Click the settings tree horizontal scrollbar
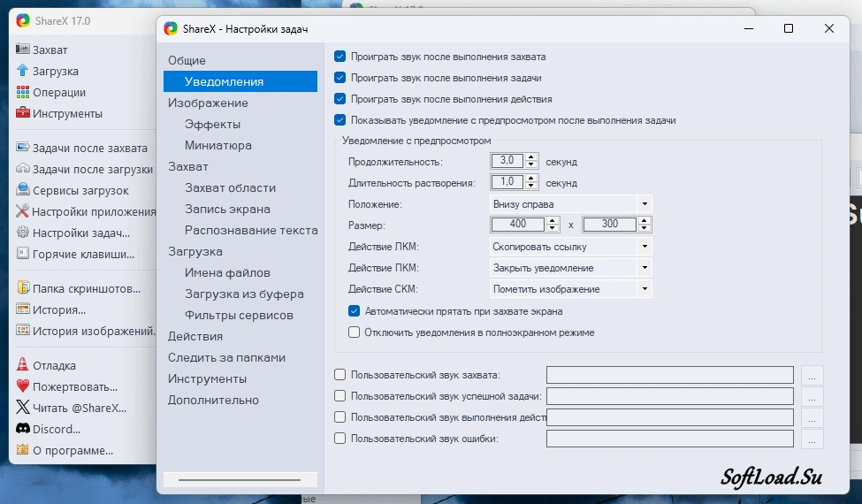Viewport: 862px width, 504px height. [x=240, y=480]
